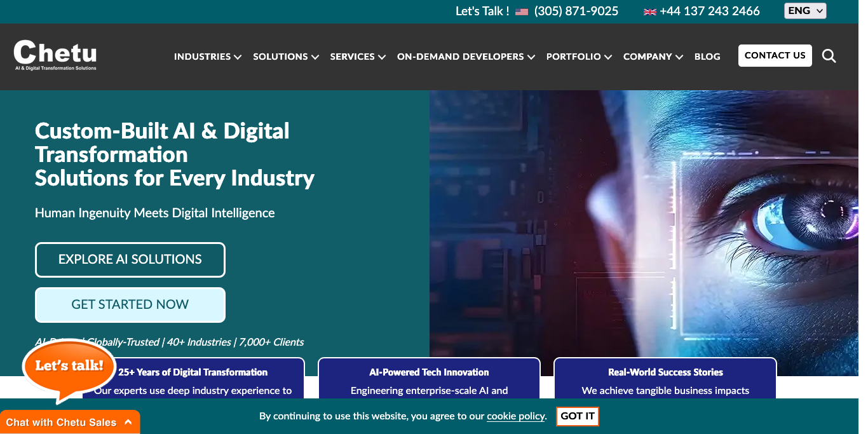Open the cookie policy link
This screenshot has height=434, width=868.
516,416
